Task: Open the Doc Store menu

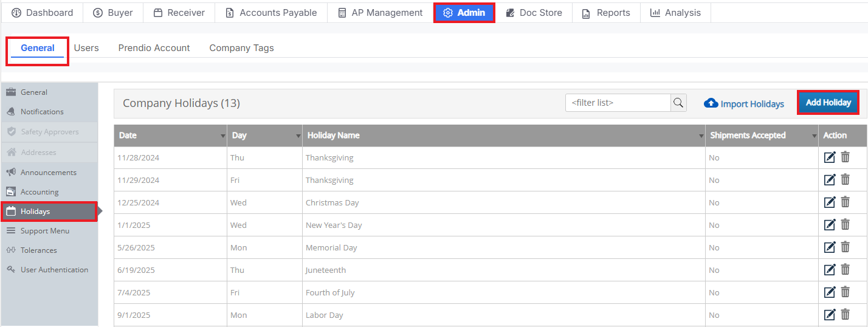Action: point(534,13)
